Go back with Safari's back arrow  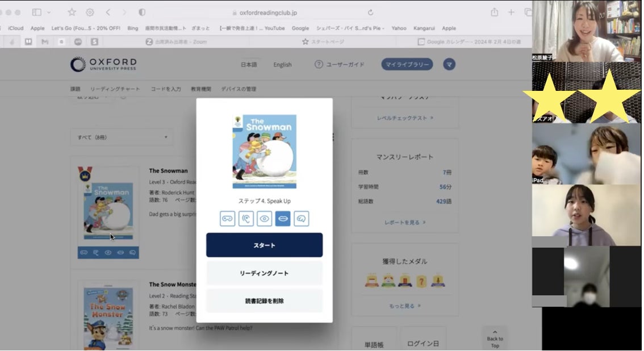108,12
